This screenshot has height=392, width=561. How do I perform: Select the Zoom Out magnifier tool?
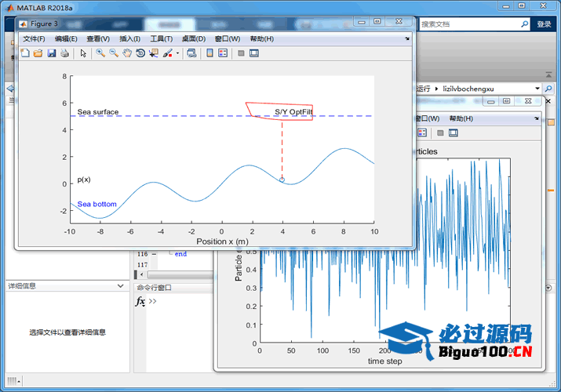114,53
